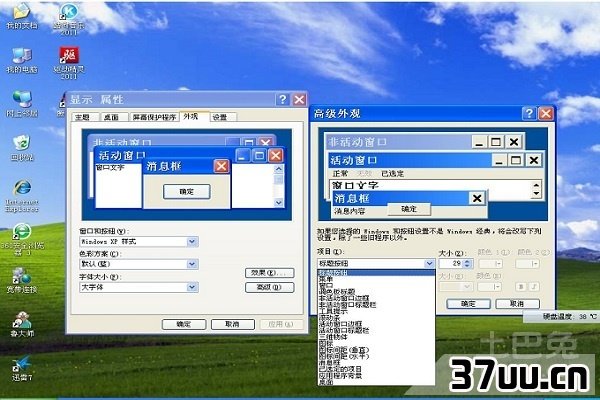Choose 已选定的项目 from the item list
Image resolution: width=600 pixels, height=400 pixels.
pyautogui.click(x=377, y=369)
